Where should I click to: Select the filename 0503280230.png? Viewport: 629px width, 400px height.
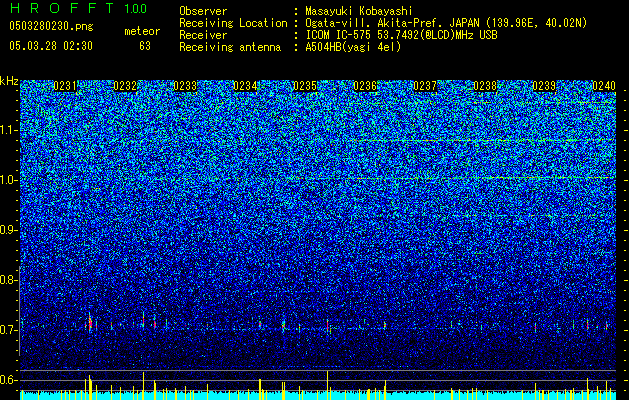click(51, 26)
